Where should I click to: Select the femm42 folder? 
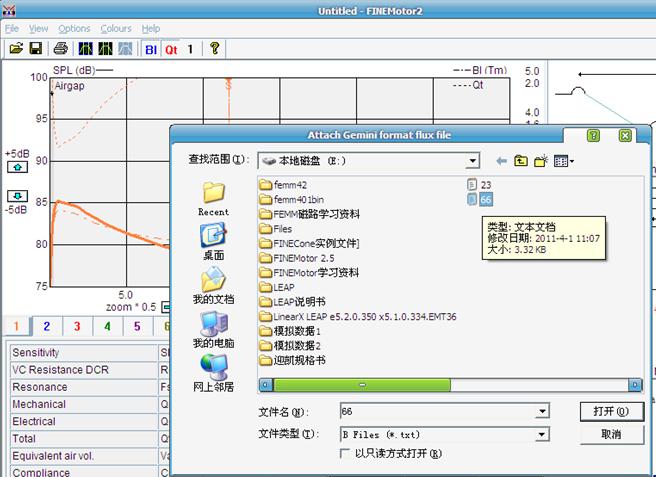click(x=283, y=185)
